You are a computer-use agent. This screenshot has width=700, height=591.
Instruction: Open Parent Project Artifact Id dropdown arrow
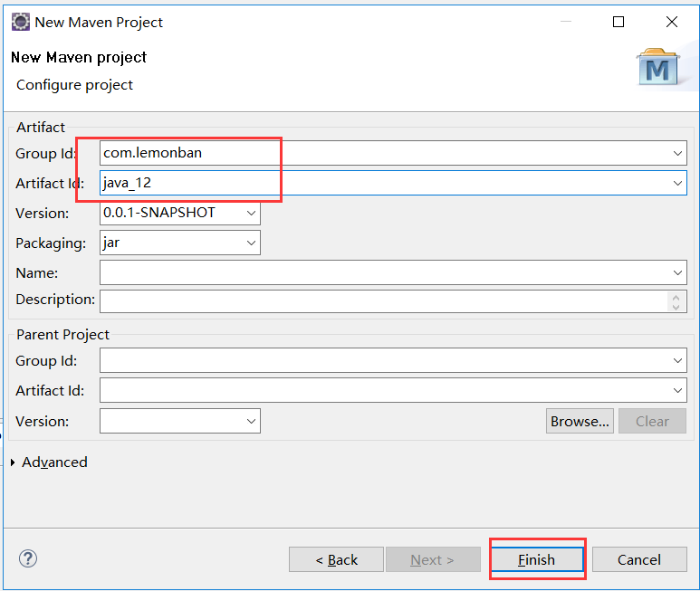click(x=678, y=391)
